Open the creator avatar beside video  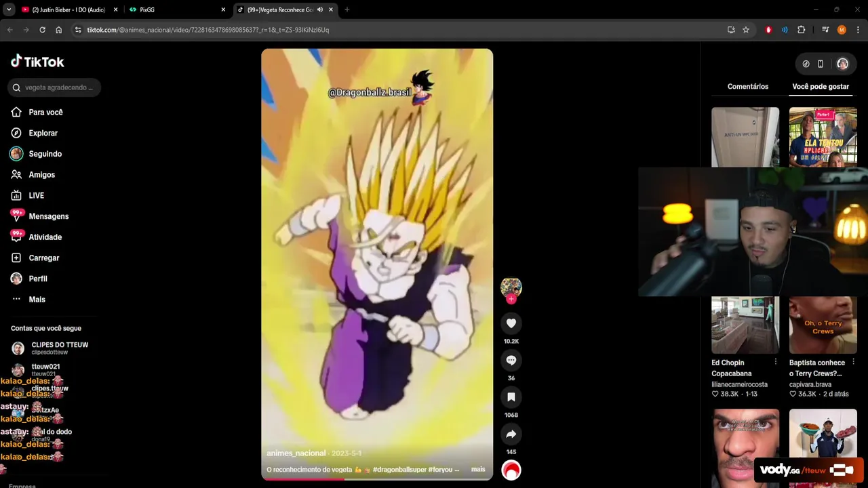point(511,287)
